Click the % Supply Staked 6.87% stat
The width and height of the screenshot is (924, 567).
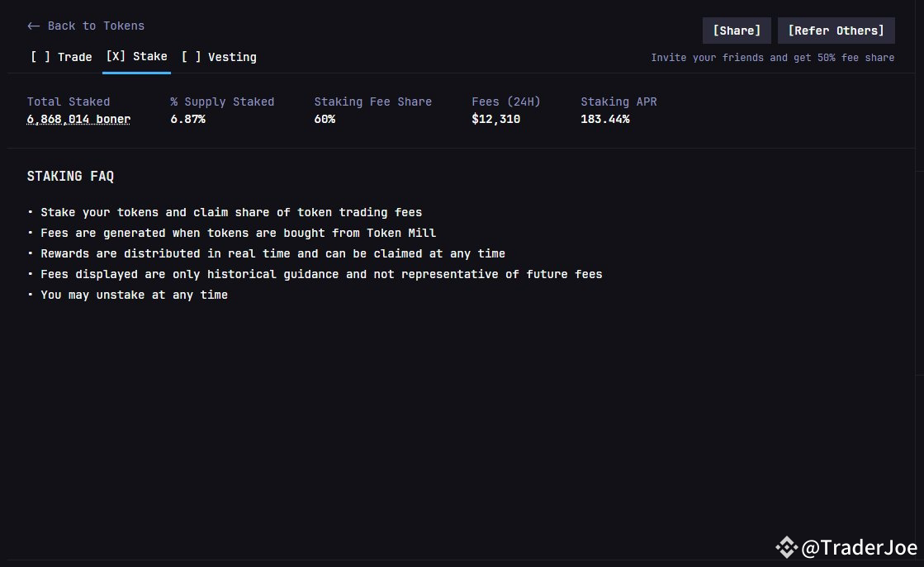click(187, 119)
